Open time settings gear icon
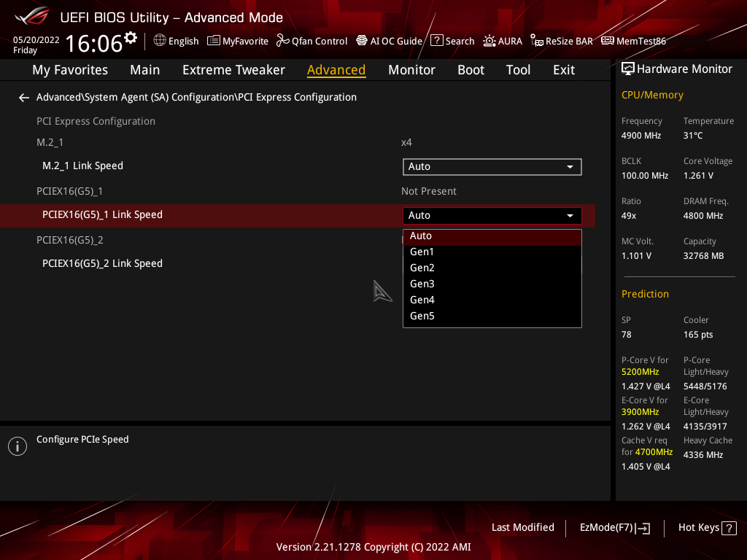The height and width of the screenshot is (560, 747). tap(131, 37)
